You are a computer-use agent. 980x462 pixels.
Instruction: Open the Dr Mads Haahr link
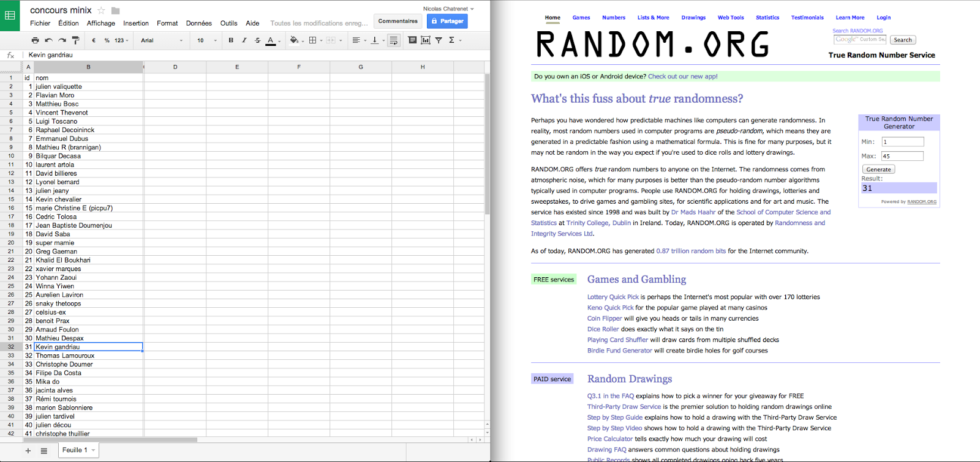click(x=693, y=212)
